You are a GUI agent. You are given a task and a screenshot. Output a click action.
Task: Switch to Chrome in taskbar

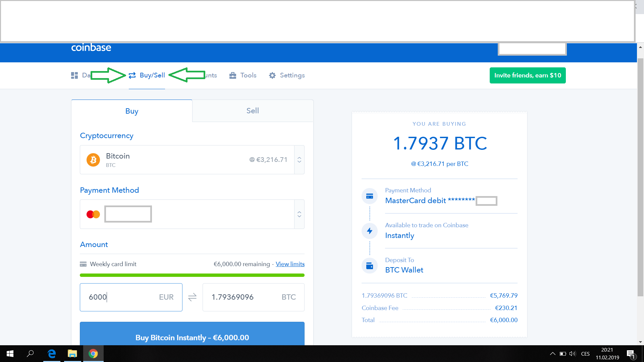(x=93, y=354)
